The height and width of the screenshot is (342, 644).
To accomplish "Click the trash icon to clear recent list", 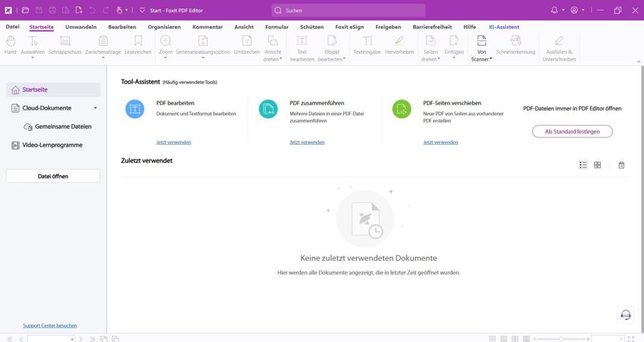I will pos(621,165).
